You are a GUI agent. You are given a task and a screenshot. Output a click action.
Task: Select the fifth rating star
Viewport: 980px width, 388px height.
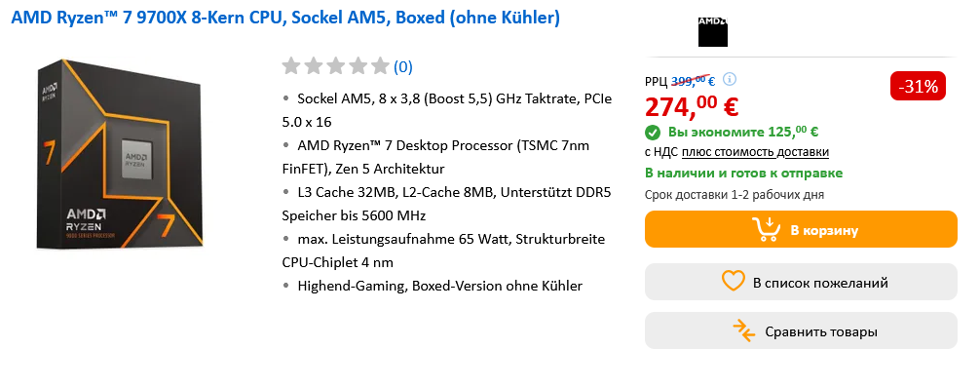click(379, 65)
